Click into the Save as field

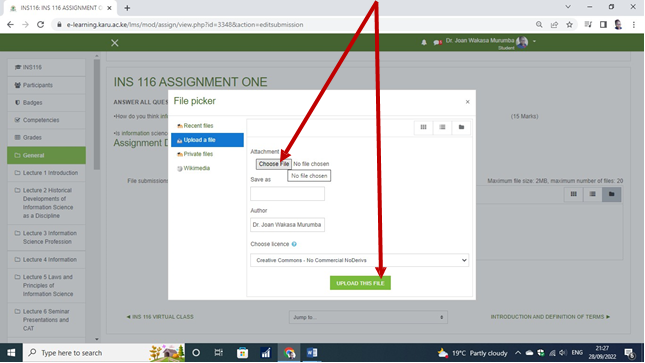pos(288,193)
